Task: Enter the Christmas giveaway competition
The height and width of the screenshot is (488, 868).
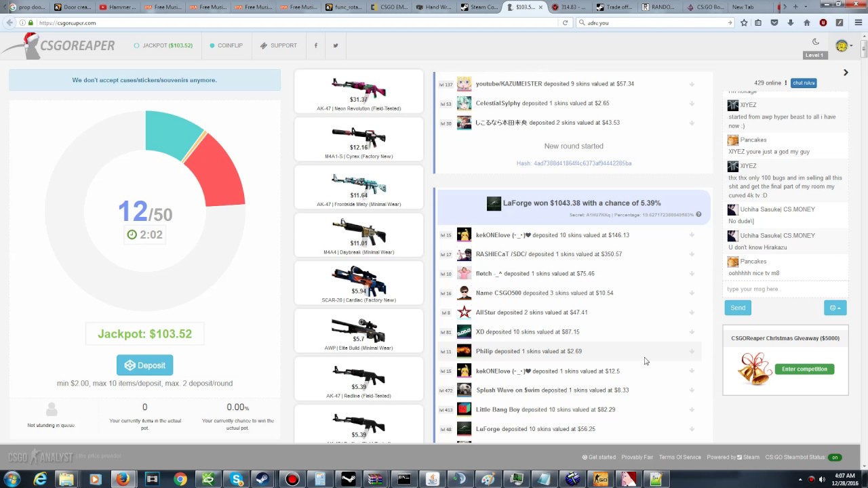Action: click(804, 369)
